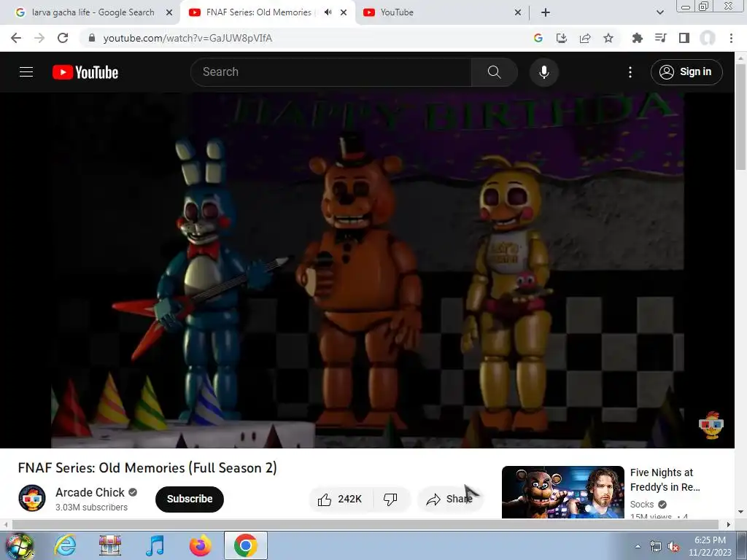Share the video
This screenshot has width=747, height=560.
click(x=449, y=499)
